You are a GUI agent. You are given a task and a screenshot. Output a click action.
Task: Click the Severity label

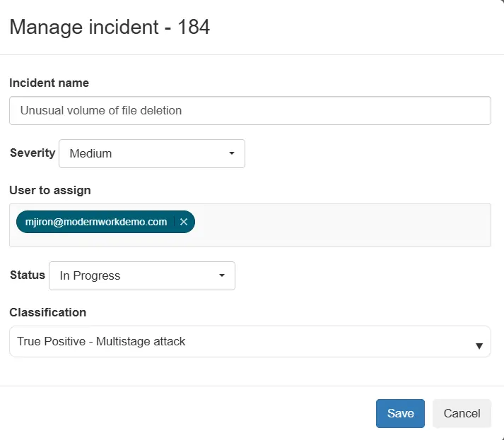[x=33, y=153]
